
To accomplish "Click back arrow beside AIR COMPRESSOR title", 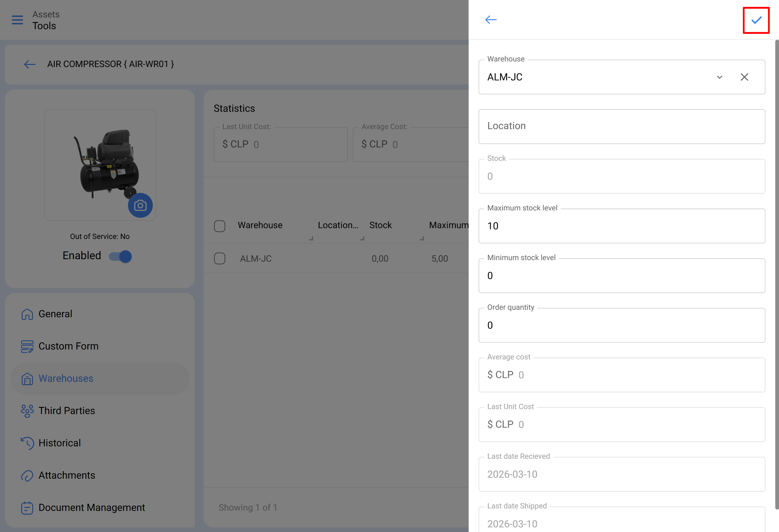I will 30,64.
